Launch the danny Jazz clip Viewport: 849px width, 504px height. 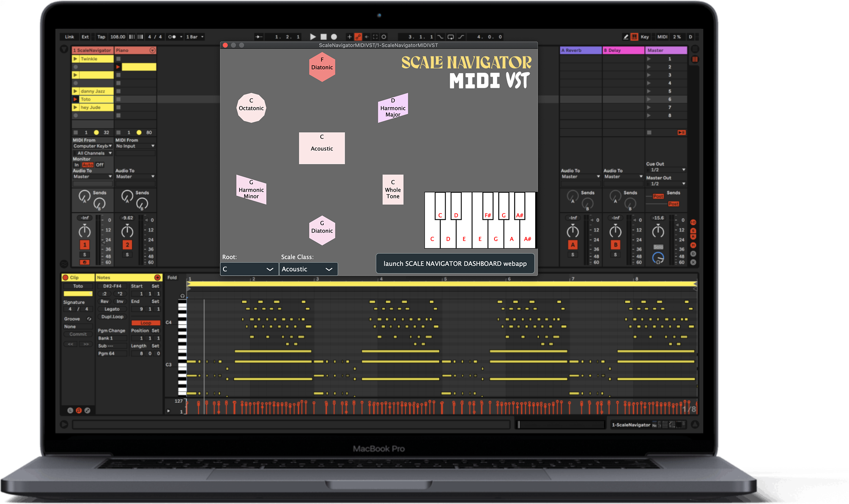tap(75, 91)
